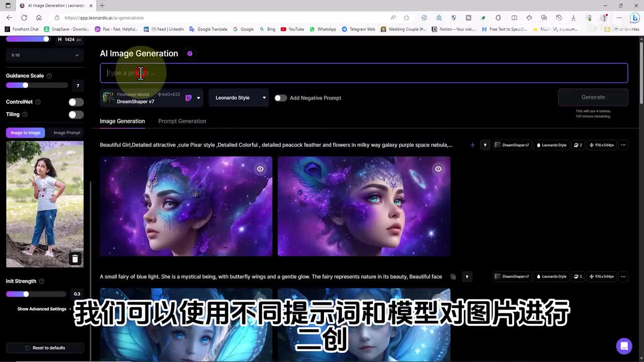Viewport: 644px width, 362px height.
Task: Select the Image Prompt tab
Action: (x=67, y=133)
